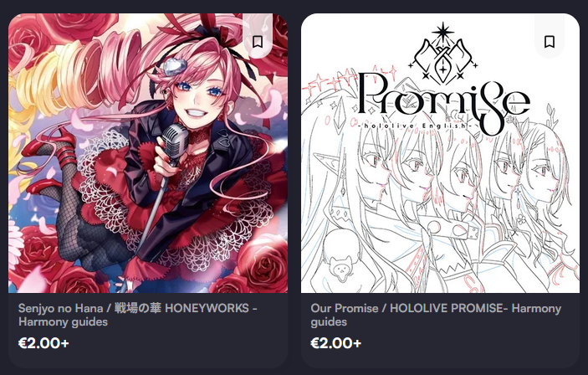The image size is (588, 375).
Task: Click 'Harmony guides' text under Senjyo no Hana
Action: 63,321
